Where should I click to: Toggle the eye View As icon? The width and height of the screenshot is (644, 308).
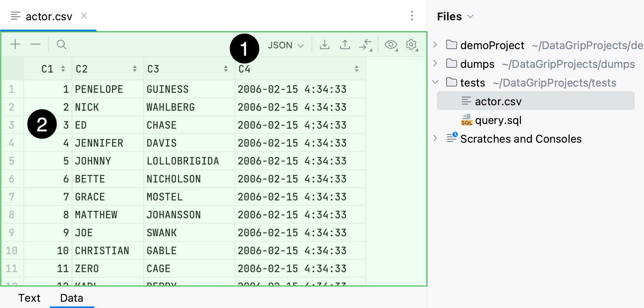391,45
